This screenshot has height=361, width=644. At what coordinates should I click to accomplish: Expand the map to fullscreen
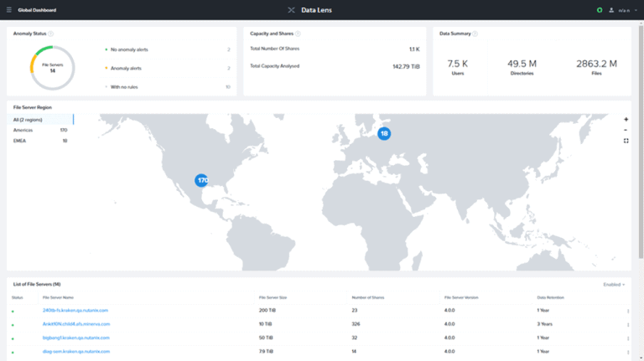[626, 141]
